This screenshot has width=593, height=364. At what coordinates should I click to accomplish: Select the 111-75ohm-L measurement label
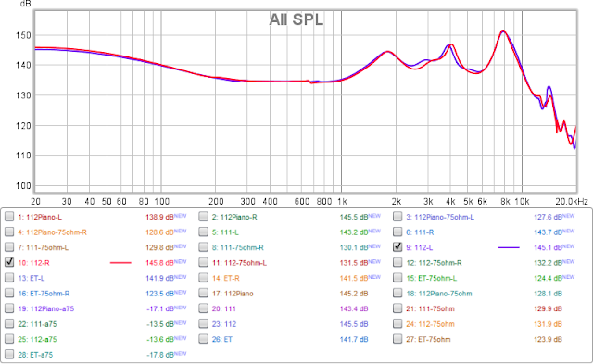point(44,247)
